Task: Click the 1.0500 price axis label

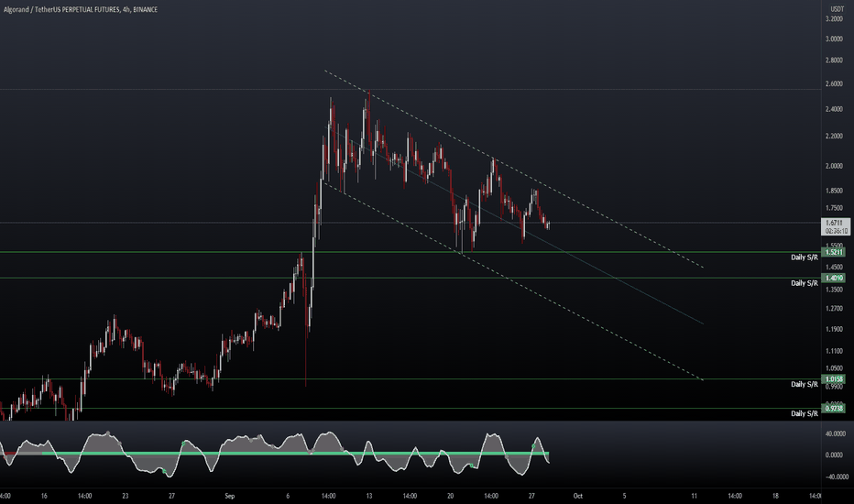Action: pyautogui.click(x=834, y=368)
